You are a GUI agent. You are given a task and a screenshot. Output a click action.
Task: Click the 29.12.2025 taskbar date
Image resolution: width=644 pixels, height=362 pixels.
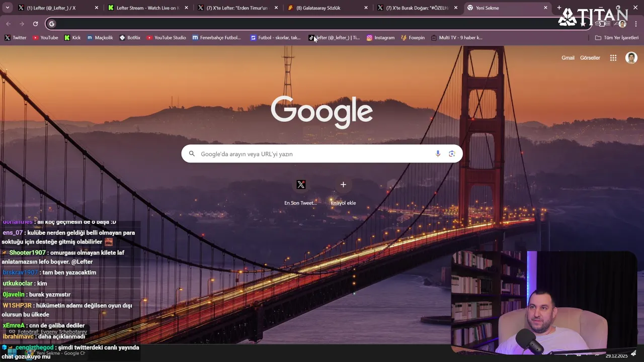coord(616,356)
